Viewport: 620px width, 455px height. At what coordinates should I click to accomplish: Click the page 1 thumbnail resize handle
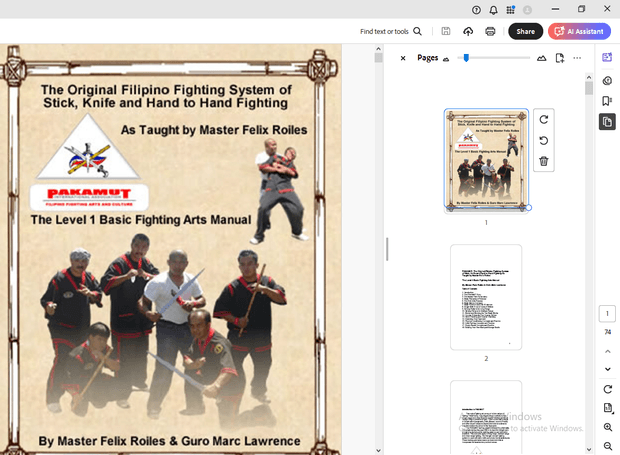(529, 208)
